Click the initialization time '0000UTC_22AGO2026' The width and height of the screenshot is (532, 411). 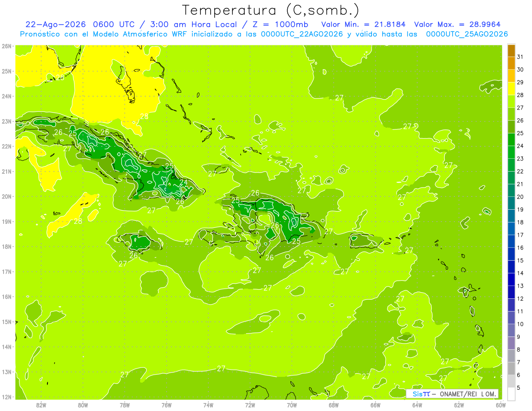tap(302, 34)
